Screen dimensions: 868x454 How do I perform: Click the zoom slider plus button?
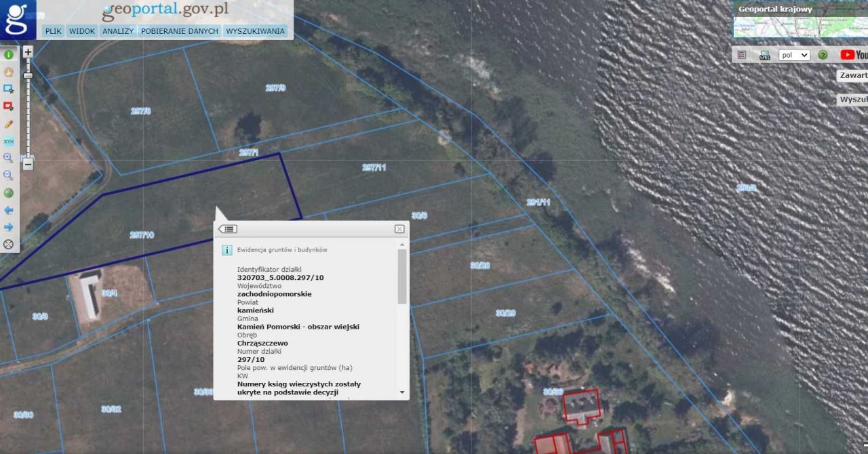coord(28,52)
